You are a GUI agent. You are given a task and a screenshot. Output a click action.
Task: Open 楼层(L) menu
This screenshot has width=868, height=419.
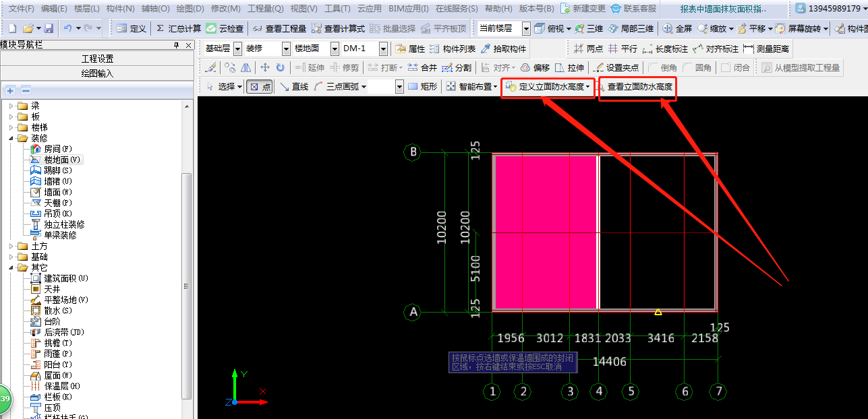(86, 9)
